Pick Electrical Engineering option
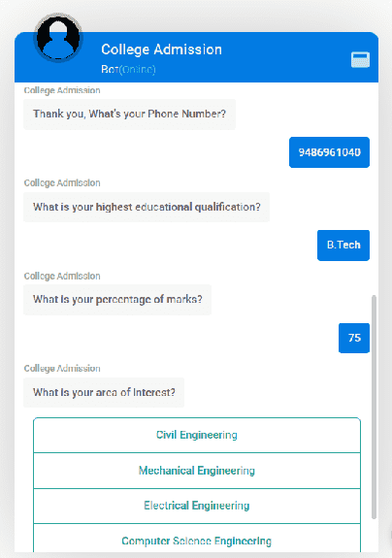The height and width of the screenshot is (558, 392). pos(197,506)
